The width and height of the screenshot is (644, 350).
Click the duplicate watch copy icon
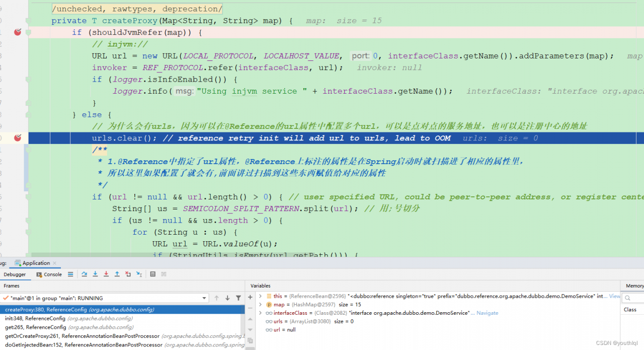pos(250,341)
